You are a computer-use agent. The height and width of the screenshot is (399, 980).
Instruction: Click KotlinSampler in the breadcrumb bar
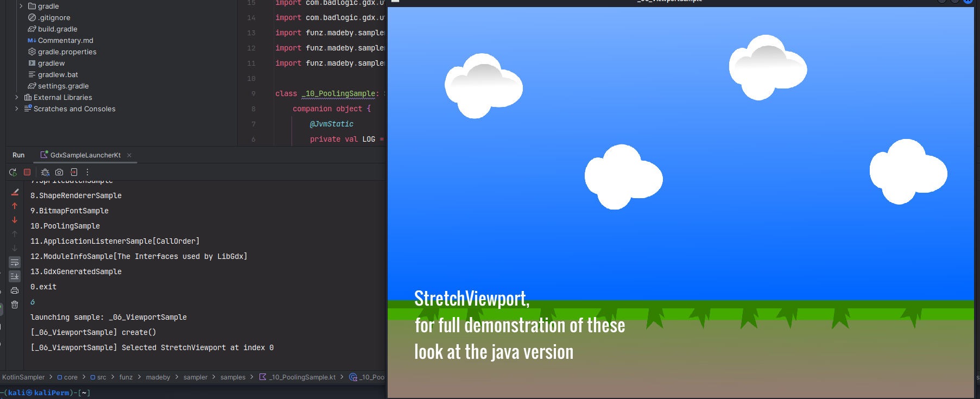(23, 377)
